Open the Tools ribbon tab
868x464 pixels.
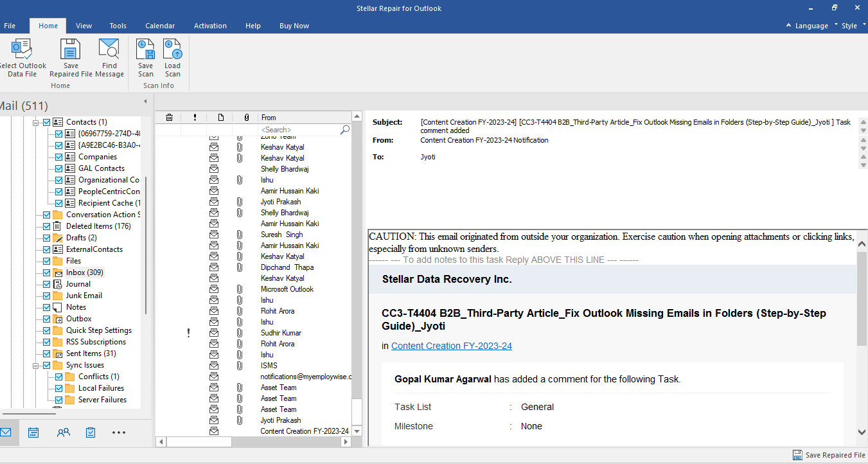pos(118,26)
